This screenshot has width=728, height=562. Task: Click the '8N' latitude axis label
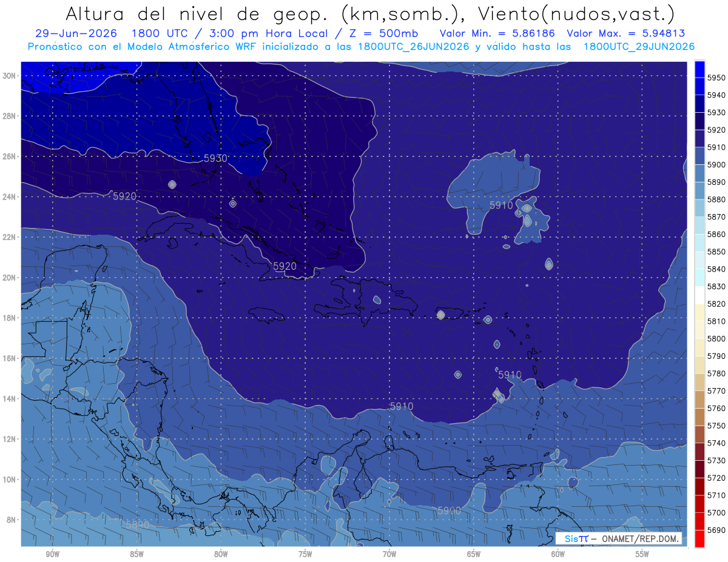(x=12, y=520)
